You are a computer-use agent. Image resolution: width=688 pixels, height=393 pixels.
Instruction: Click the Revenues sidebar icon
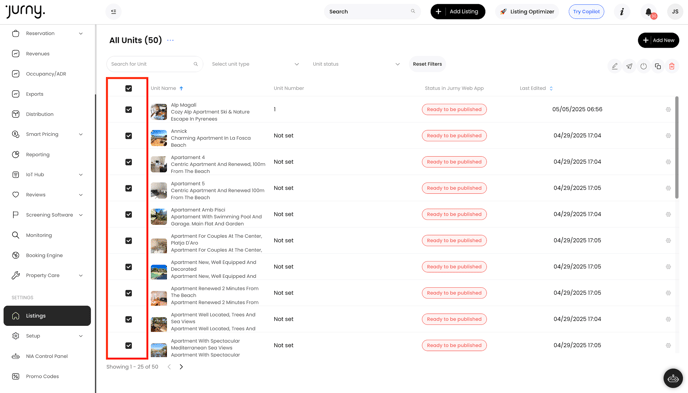coord(16,54)
